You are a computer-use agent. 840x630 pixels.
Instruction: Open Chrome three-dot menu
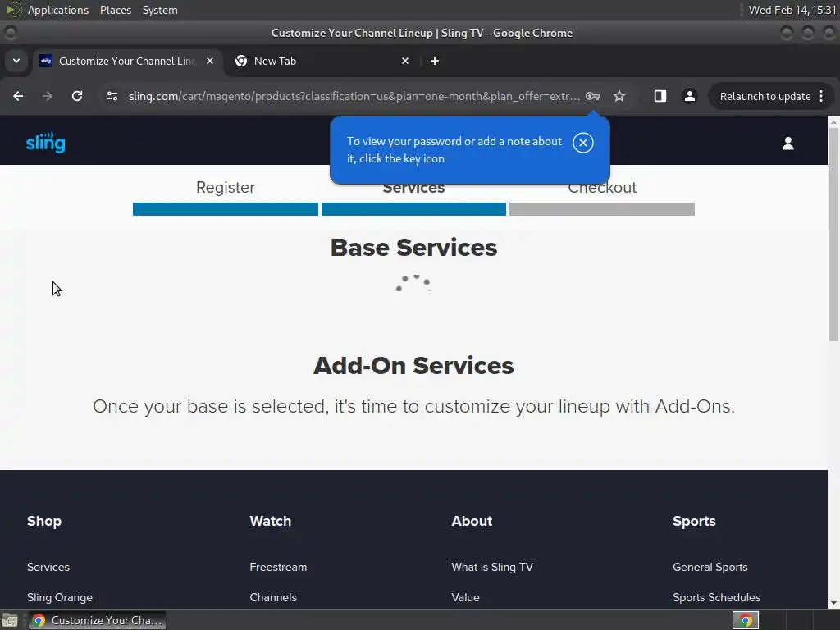[821, 96]
